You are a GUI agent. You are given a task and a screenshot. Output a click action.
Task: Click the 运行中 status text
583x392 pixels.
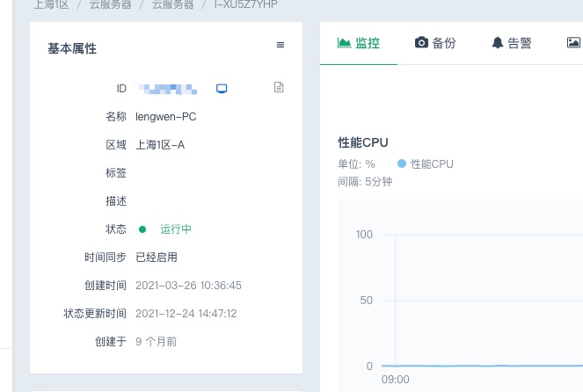click(x=175, y=229)
